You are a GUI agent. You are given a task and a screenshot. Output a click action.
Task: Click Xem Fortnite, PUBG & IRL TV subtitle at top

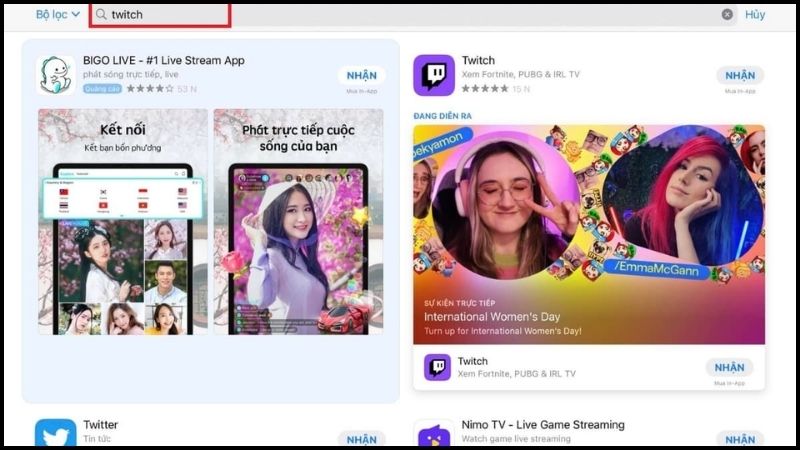tap(520, 74)
